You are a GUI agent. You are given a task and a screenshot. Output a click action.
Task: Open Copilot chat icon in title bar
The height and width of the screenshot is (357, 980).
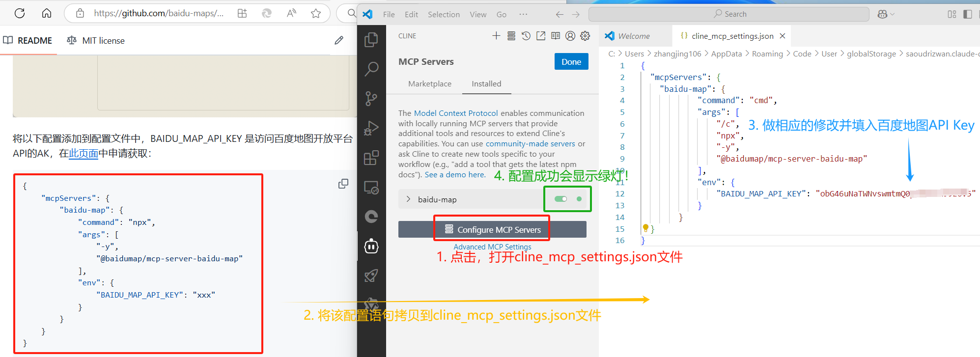[883, 14]
